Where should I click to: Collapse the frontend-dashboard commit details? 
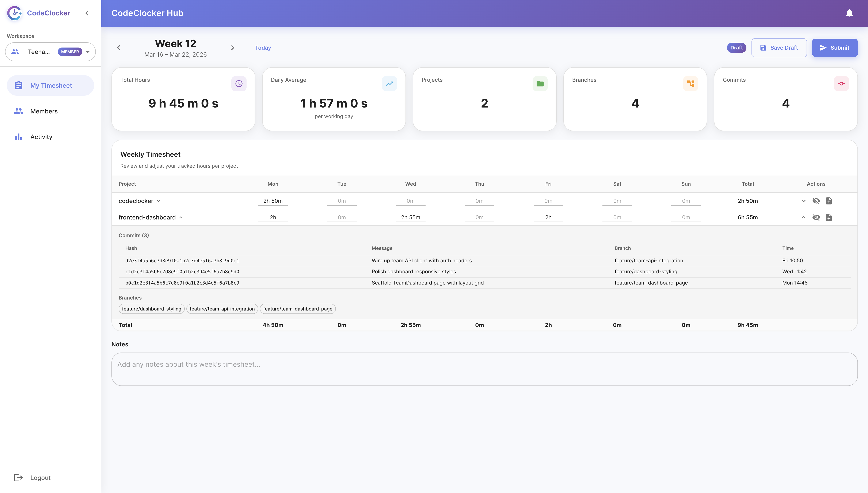tap(804, 217)
